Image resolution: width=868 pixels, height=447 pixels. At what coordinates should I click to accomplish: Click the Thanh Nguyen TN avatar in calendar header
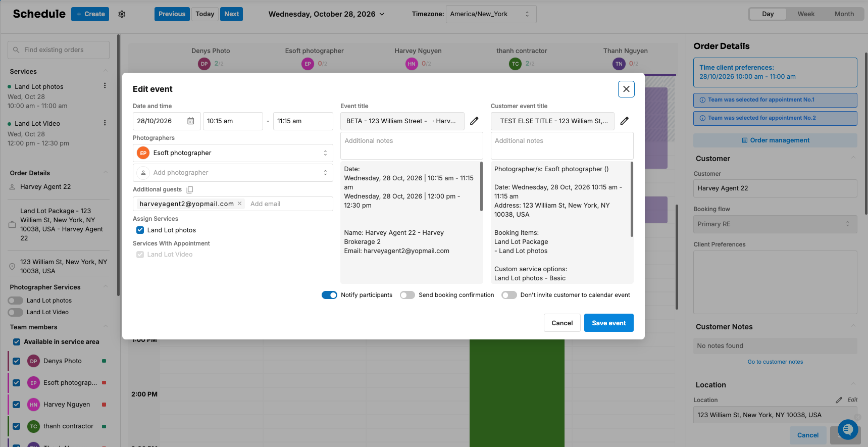(619, 64)
